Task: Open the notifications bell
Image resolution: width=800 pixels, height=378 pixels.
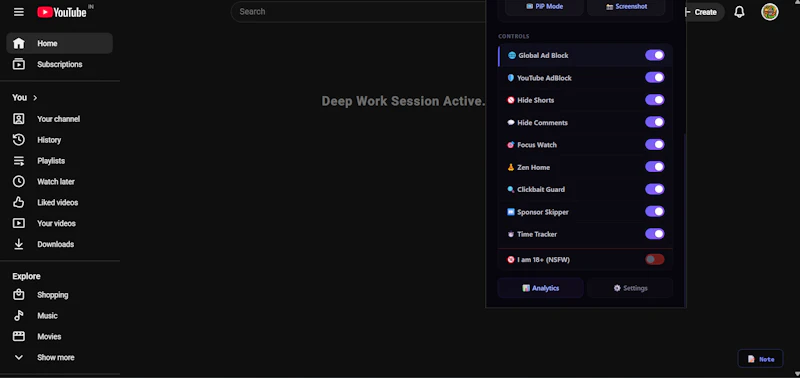Action: point(739,12)
